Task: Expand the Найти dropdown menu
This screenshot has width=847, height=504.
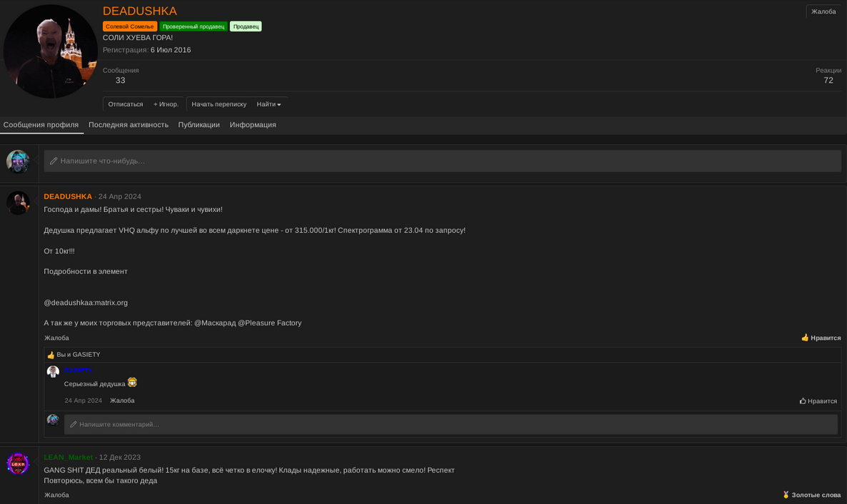Action: click(x=269, y=104)
